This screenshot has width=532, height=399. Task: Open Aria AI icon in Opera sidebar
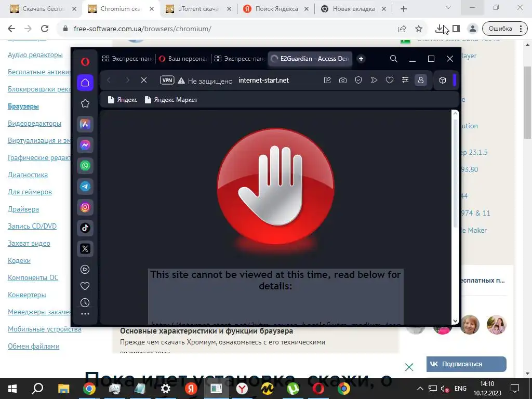(x=85, y=124)
